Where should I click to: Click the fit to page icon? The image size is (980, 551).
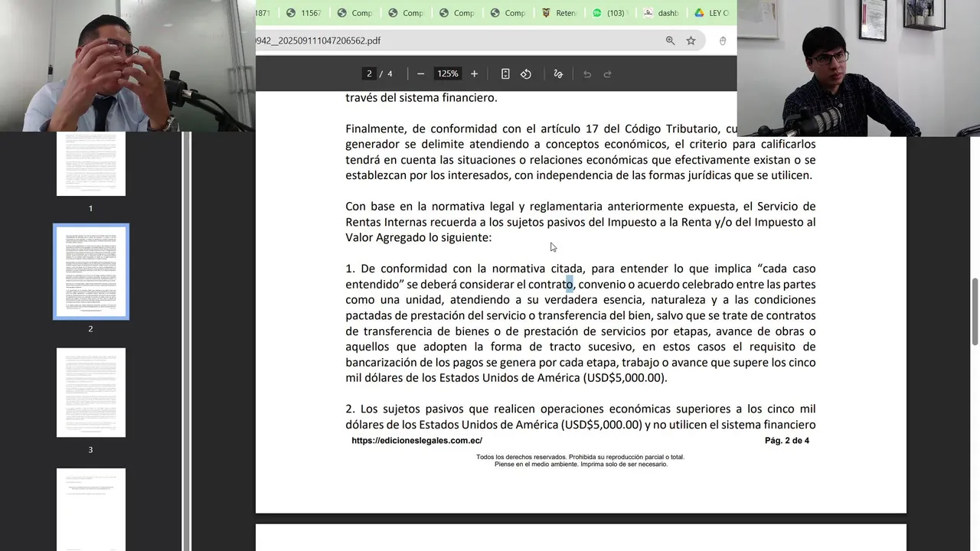(x=505, y=73)
